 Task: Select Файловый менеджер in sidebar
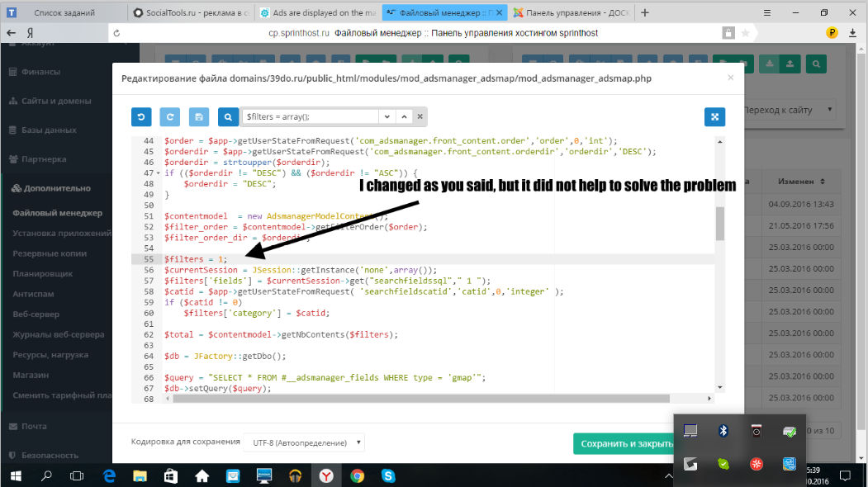tap(58, 213)
